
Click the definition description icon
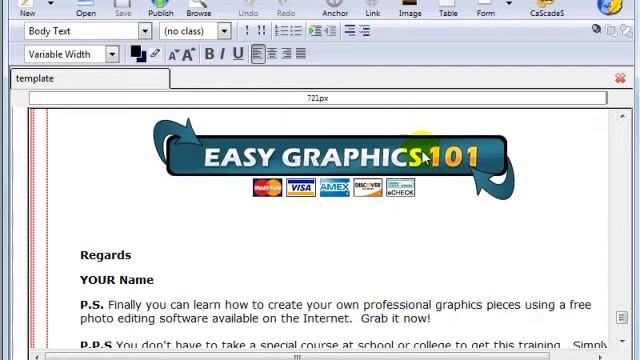(x=364, y=31)
